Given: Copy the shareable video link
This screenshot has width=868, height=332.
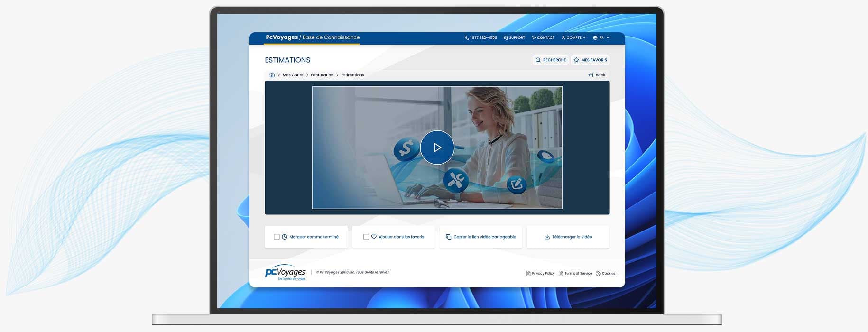Looking at the screenshot, I should point(480,237).
